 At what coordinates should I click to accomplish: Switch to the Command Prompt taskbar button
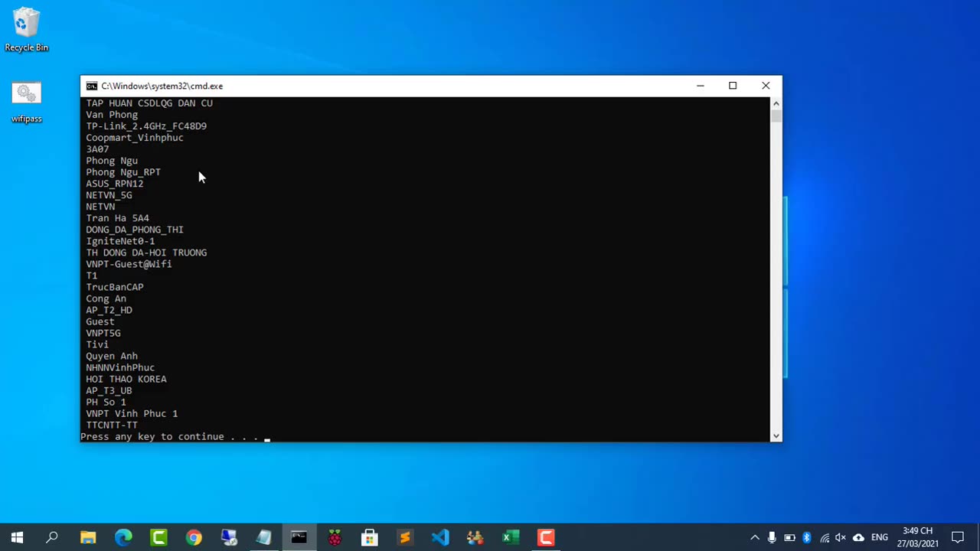tap(299, 537)
